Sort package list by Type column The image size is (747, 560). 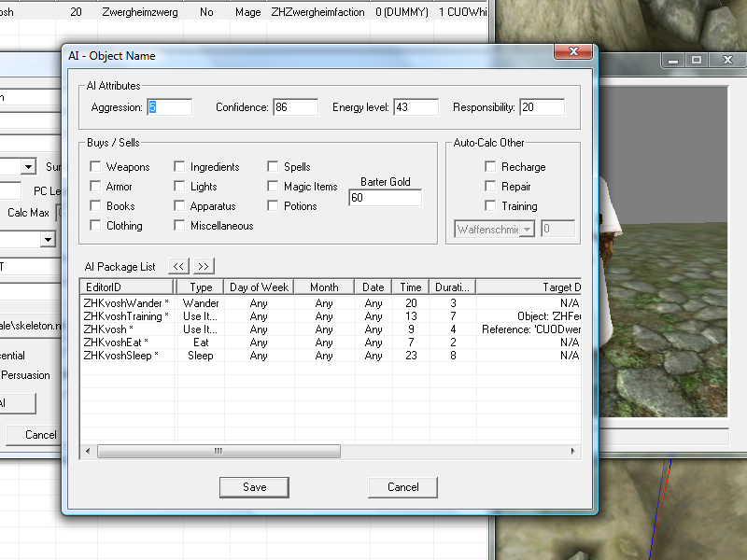(201, 287)
